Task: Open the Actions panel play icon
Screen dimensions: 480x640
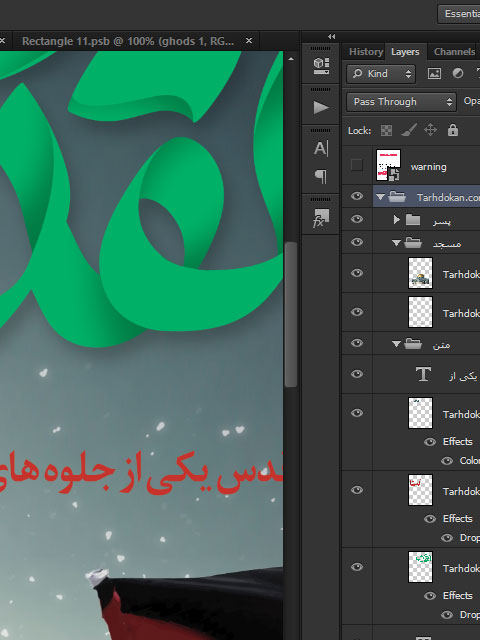Action: 321,108
